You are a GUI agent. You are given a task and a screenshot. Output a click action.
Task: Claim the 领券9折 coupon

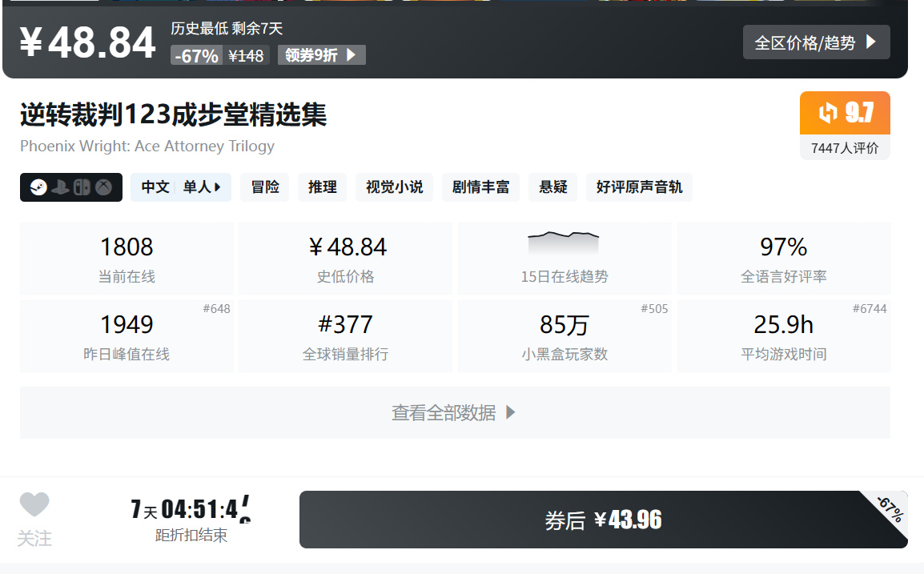321,54
